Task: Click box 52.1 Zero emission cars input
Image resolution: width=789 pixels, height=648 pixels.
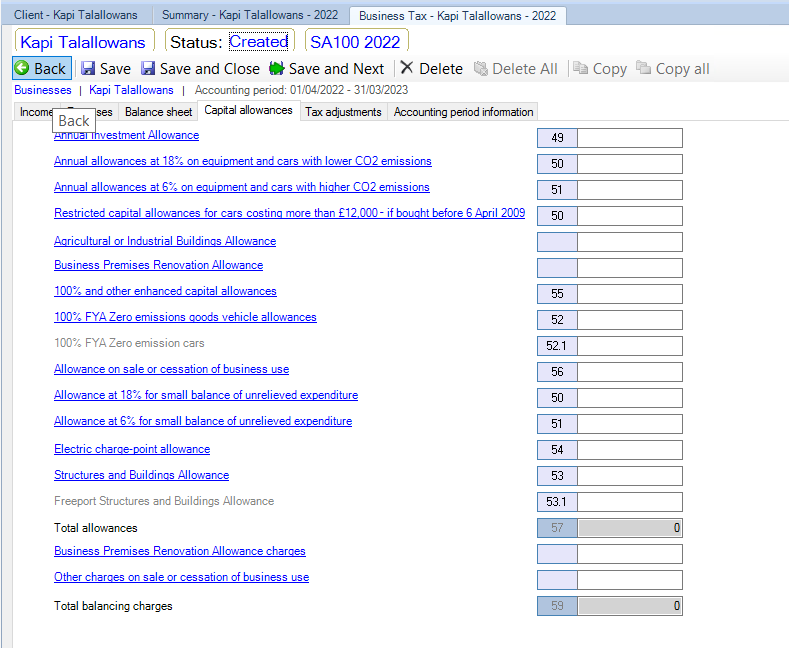Action: coord(630,346)
